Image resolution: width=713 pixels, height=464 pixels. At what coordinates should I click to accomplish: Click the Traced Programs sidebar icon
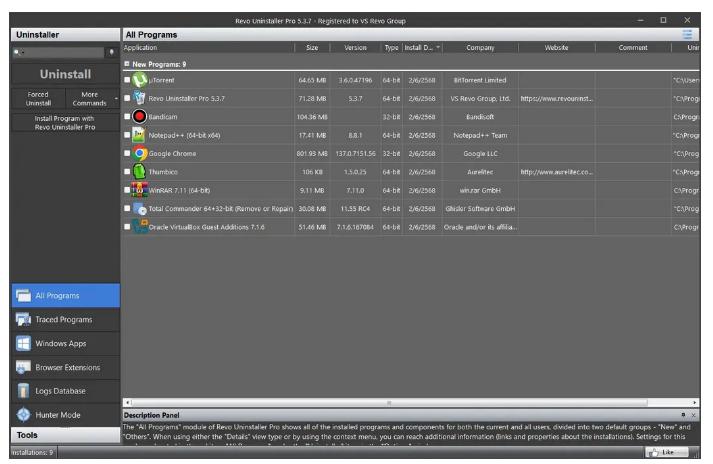(23, 319)
